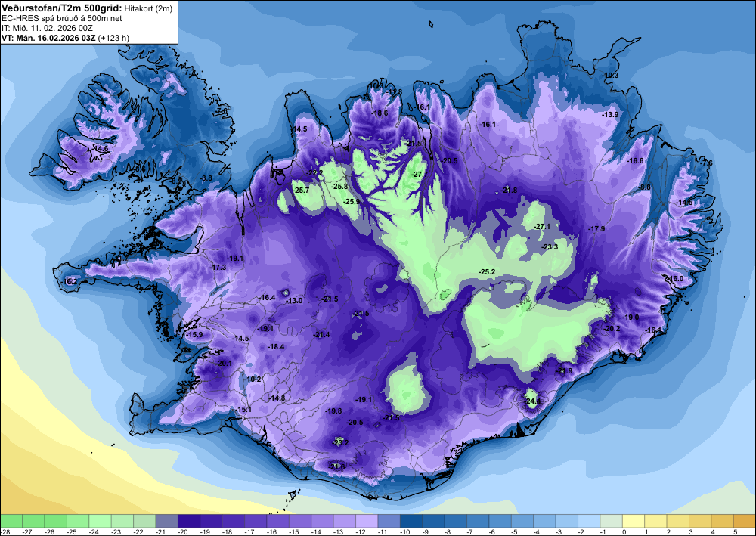Click the -16.4 temperature label
The width and height of the screenshot is (756, 536).
(267, 298)
